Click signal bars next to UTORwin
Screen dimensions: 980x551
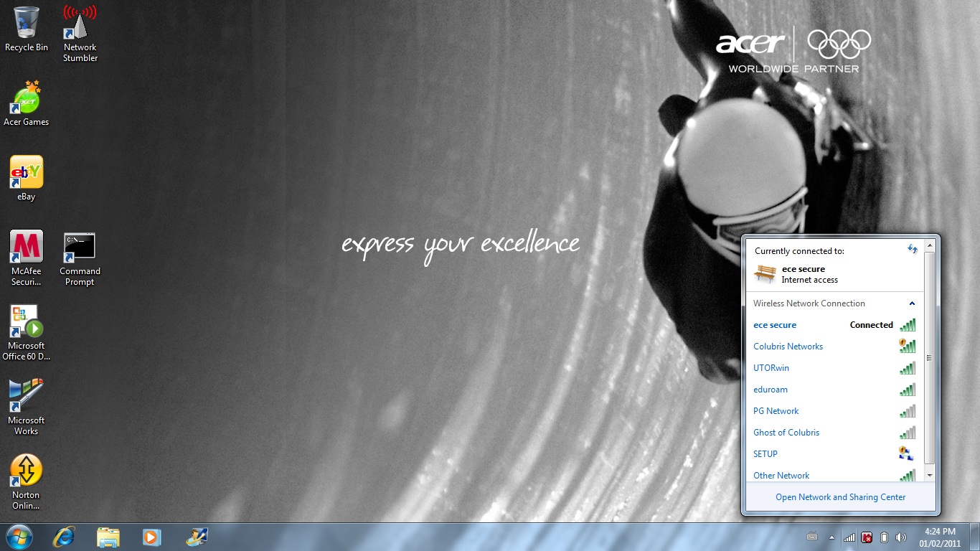[x=908, y=368]
